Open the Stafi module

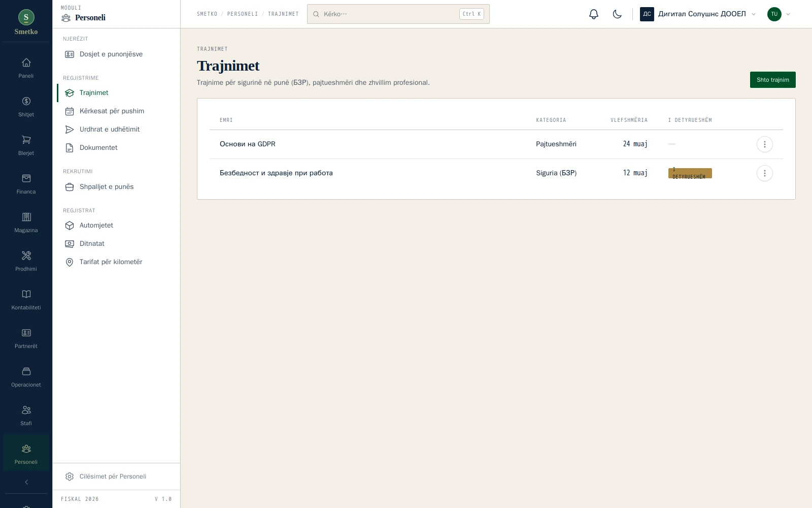[26, 416]
